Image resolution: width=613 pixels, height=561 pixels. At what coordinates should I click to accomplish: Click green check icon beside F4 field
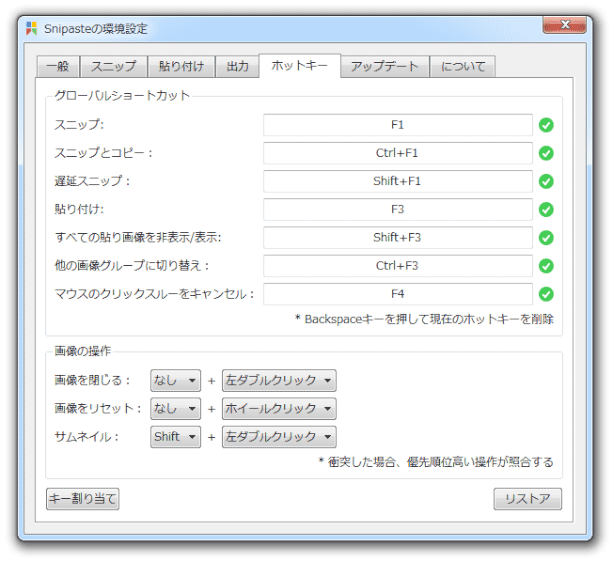(546, 294)
